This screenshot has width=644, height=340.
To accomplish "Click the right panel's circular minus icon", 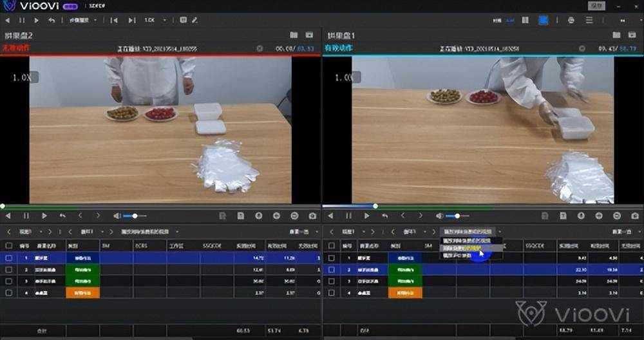I will pos(617,216).
